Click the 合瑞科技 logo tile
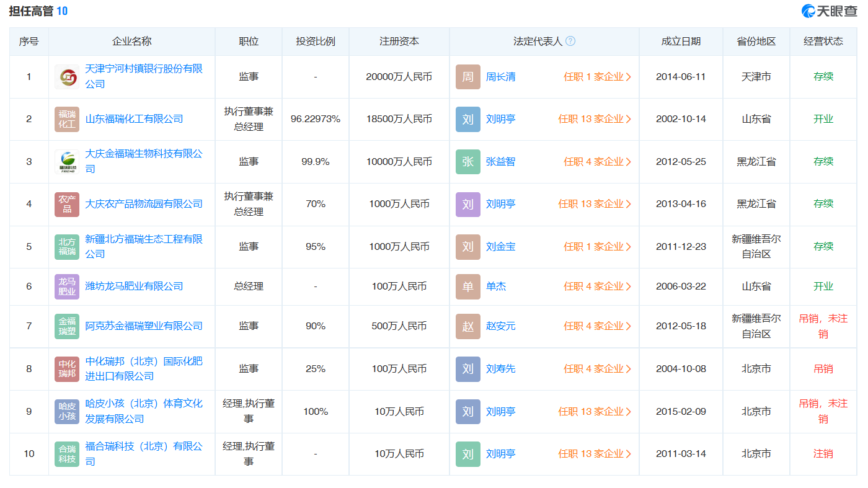 (x=67, y=454)
